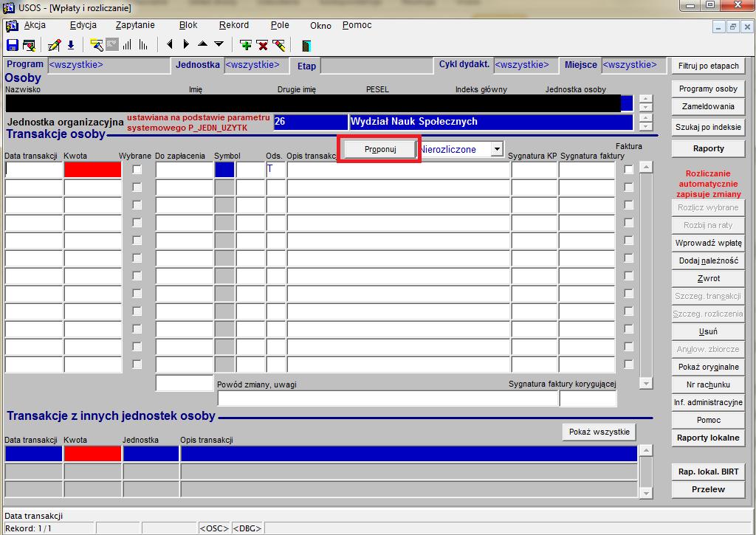Screen dimensions: 756x535
Task: Click the Sygnatura faktury korygującej field
Action: 588,398
